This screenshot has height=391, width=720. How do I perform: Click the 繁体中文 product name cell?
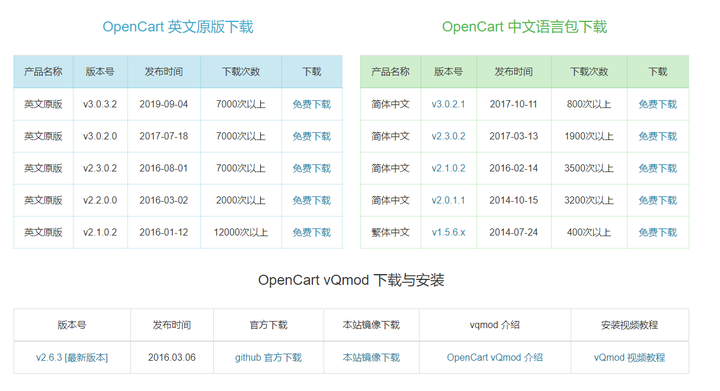tap(390, 233)
